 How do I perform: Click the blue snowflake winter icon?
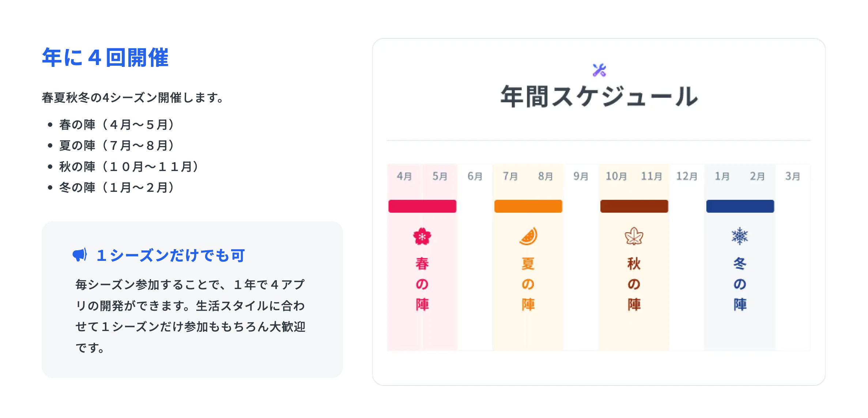coord(740,236)
